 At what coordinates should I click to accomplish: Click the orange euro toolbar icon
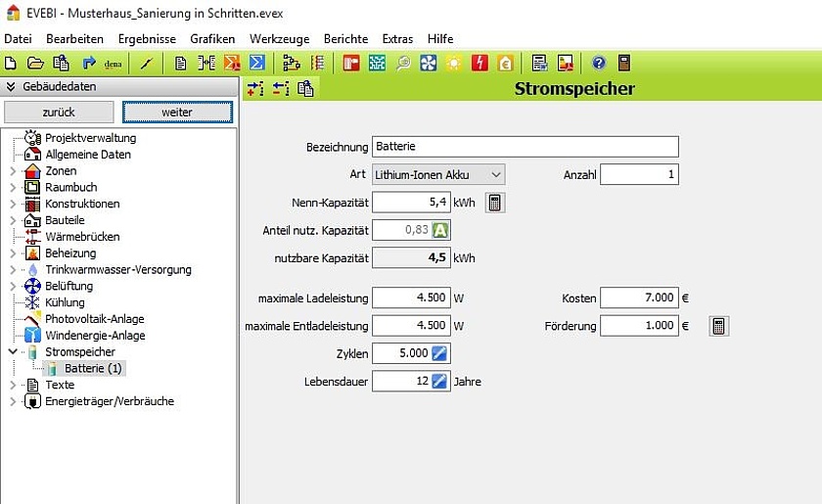(505, 64)
